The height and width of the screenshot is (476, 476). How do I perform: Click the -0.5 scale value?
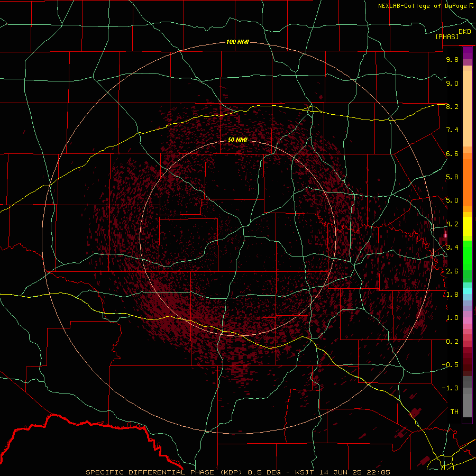pos(450,365)
